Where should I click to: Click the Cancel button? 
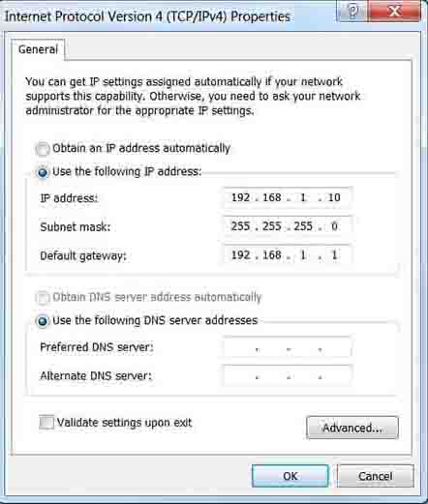376,476
